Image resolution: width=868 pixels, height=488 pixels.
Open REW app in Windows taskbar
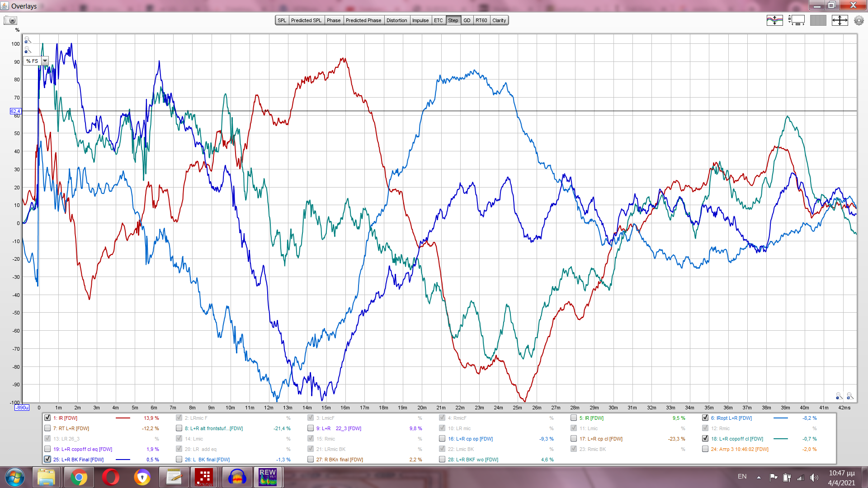coord(268,477)
